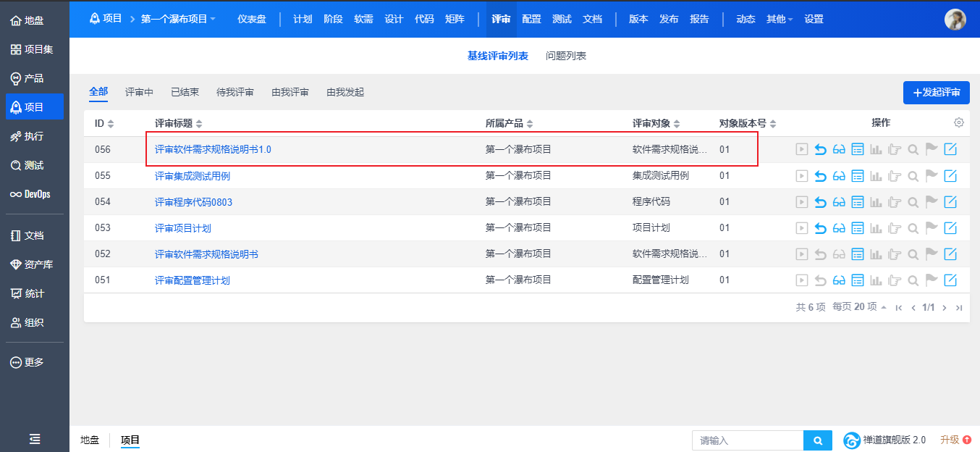Click the edit pencil icon in row 053
Viewport: 980px width, 452px height.
950,228
